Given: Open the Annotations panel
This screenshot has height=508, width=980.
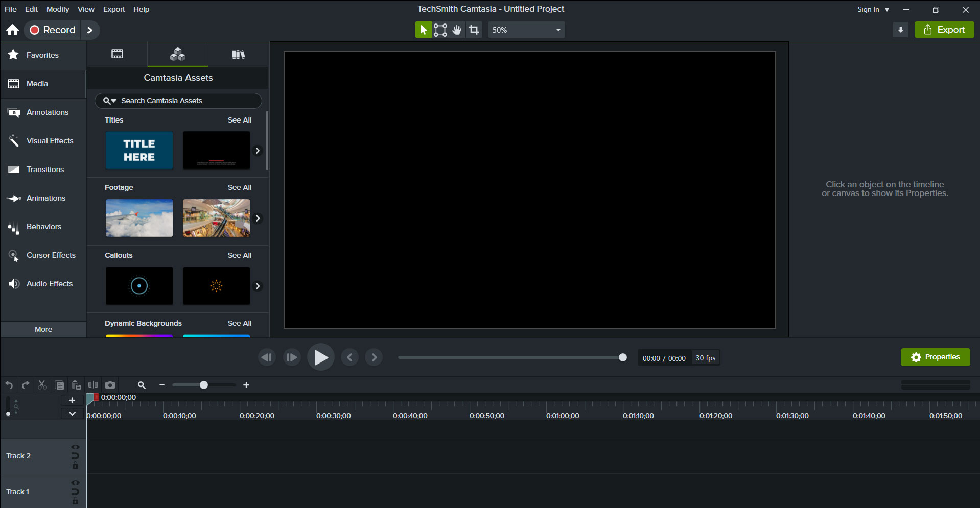Looking at the screenshot, I should click(43, 112).
